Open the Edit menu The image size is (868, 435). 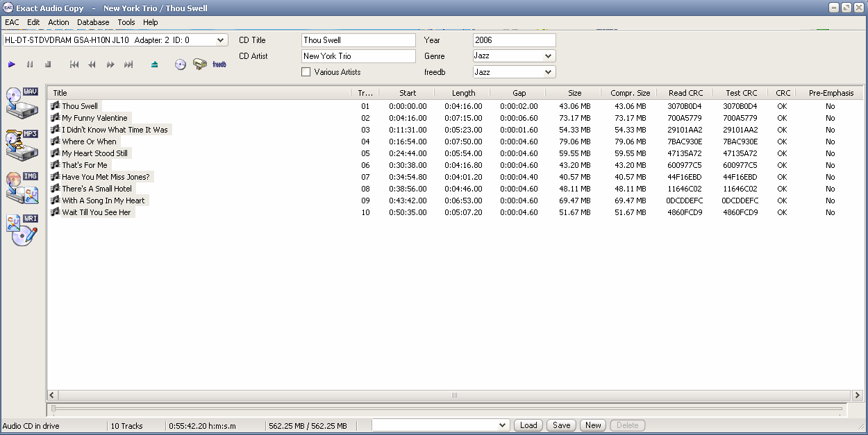pyautogui.click(x=33, y=22)
